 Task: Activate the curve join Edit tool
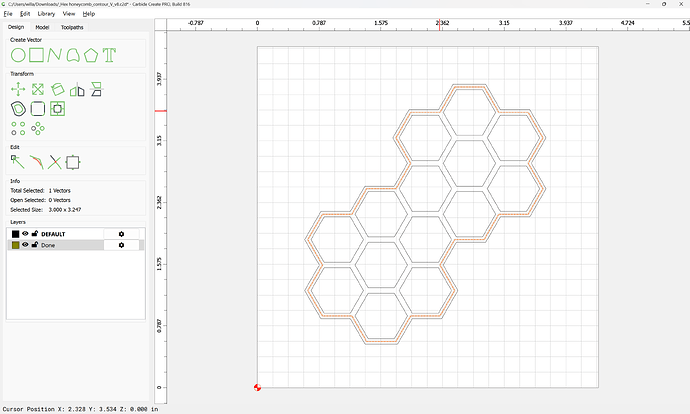click(x=37, y=162)
